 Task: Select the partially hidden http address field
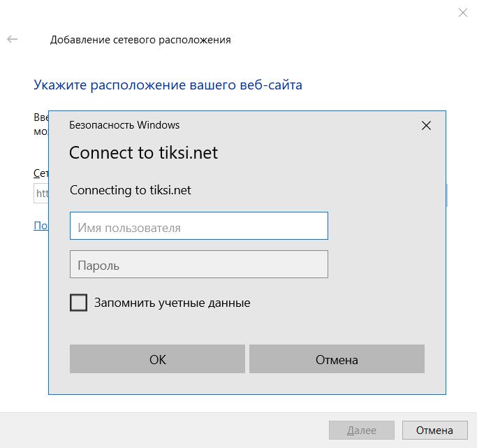coord(41,194)
